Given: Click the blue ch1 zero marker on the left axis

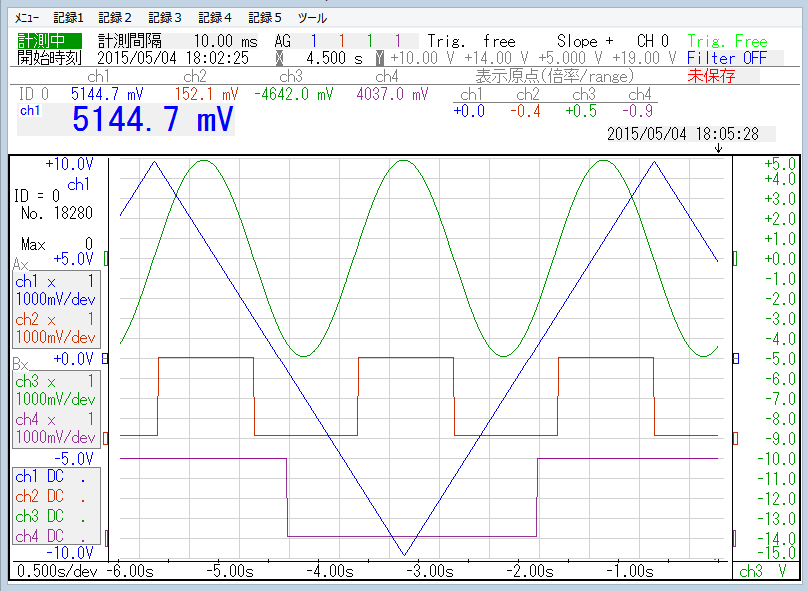Looking at the screenshot, I should pyautogui.click(x=106, y=359).
